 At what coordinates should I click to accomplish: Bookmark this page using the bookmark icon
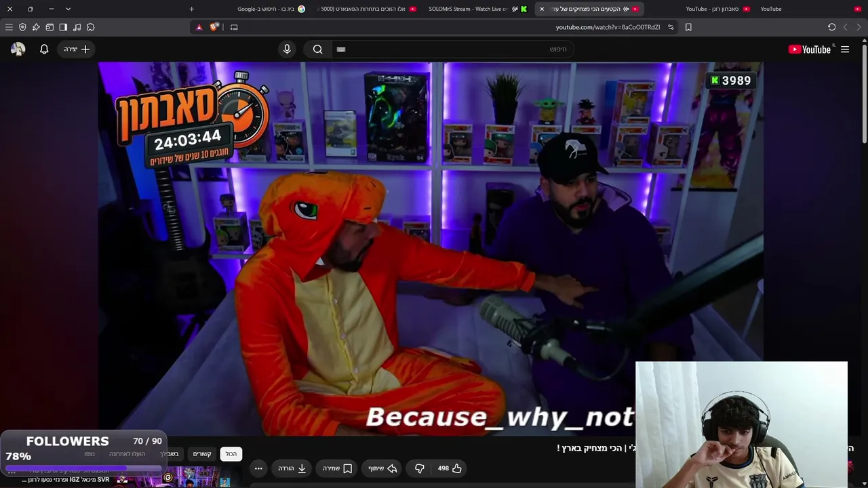[x=688, y=27]
